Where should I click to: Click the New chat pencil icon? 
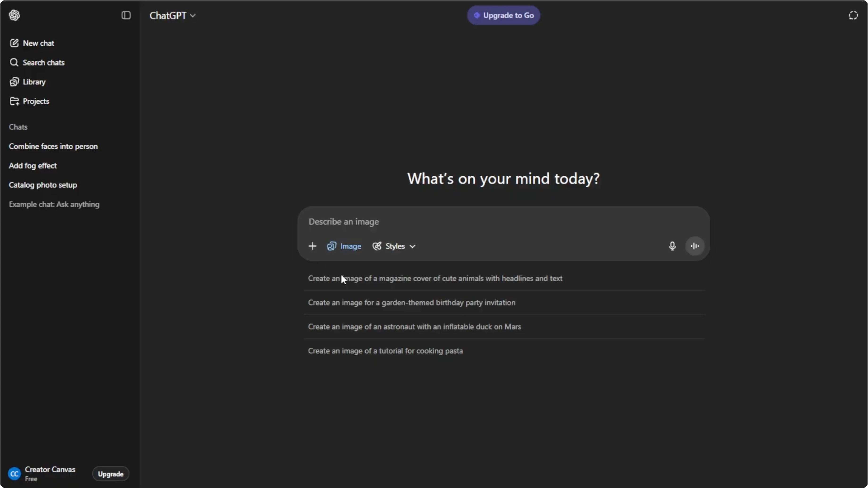click(x=14, y=43)
